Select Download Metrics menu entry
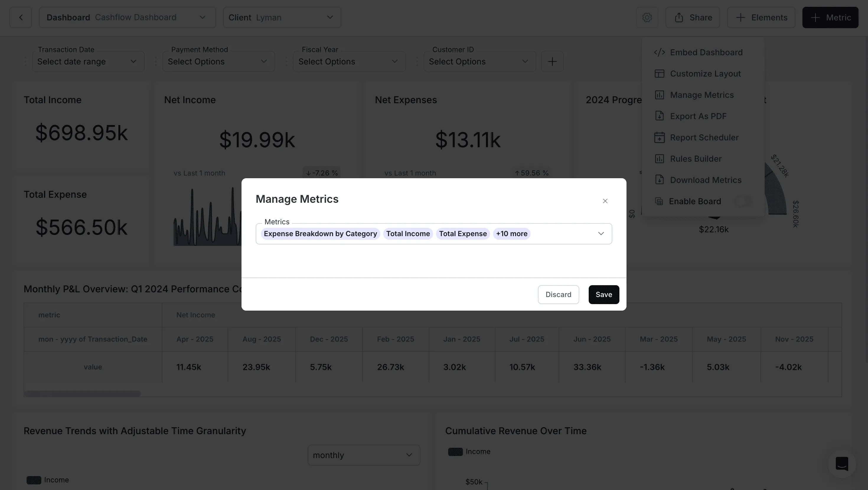The height and width of the screenshot is (490, 868). pyautogui.click(x=703, y=180)
